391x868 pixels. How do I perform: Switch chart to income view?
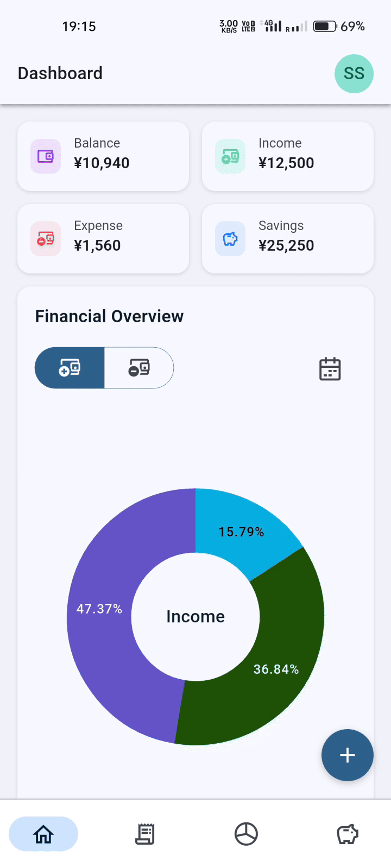coord(70,368)
